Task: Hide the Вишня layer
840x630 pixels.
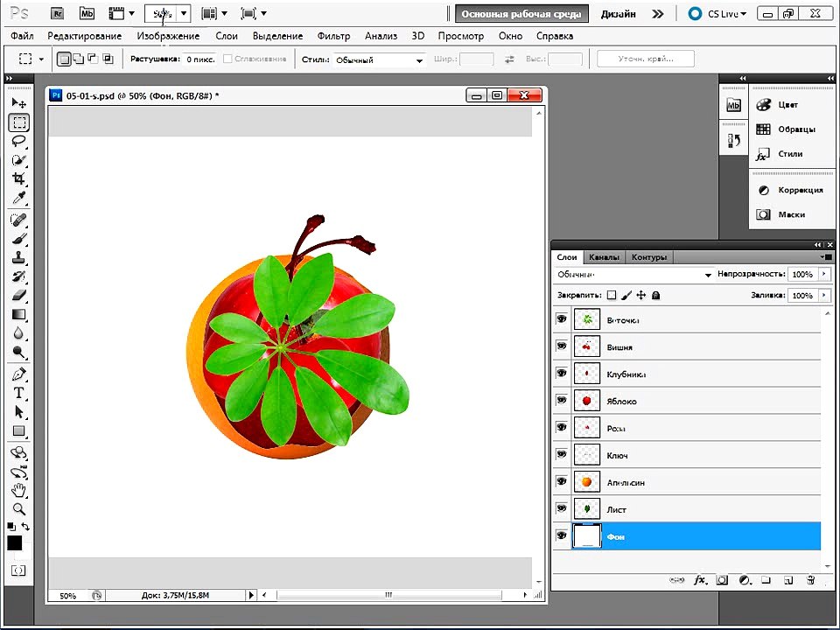Action: pos(562,346)
